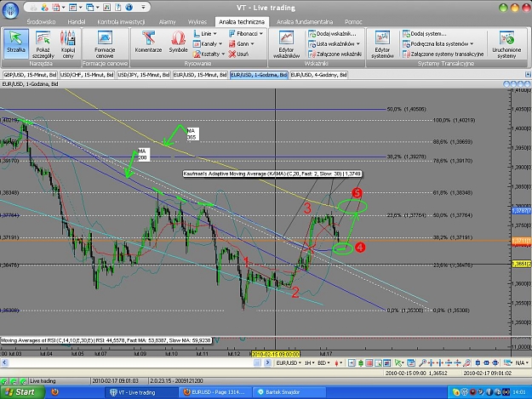Open the Windows Start menu

[x=22, y=392]
